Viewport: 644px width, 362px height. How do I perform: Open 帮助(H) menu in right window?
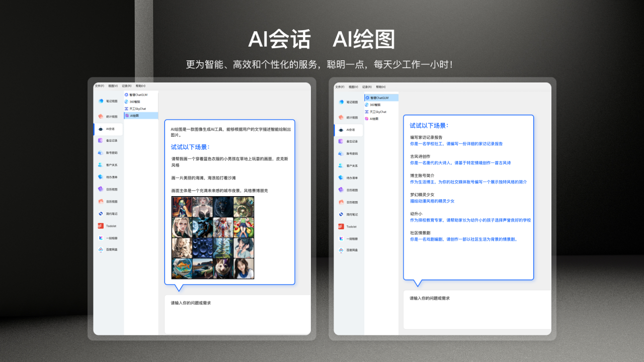[x=380, y=87]
